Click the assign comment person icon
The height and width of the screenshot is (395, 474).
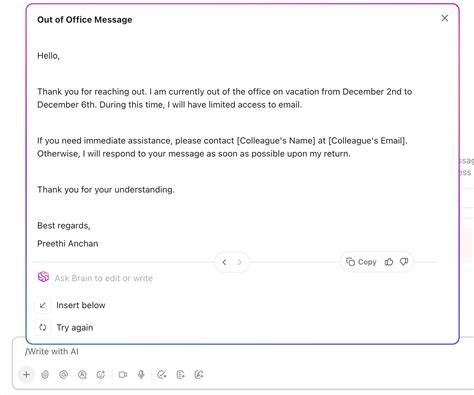tap(82, 375)
